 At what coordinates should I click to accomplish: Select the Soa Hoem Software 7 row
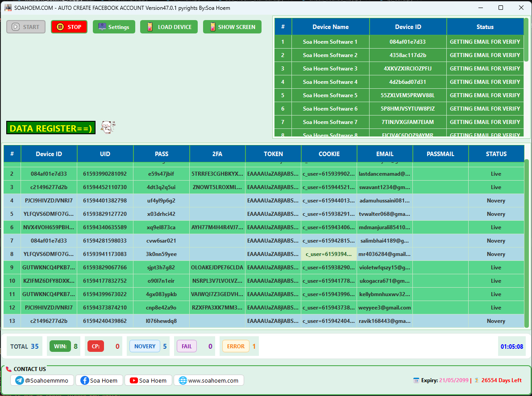click(399, 122)
